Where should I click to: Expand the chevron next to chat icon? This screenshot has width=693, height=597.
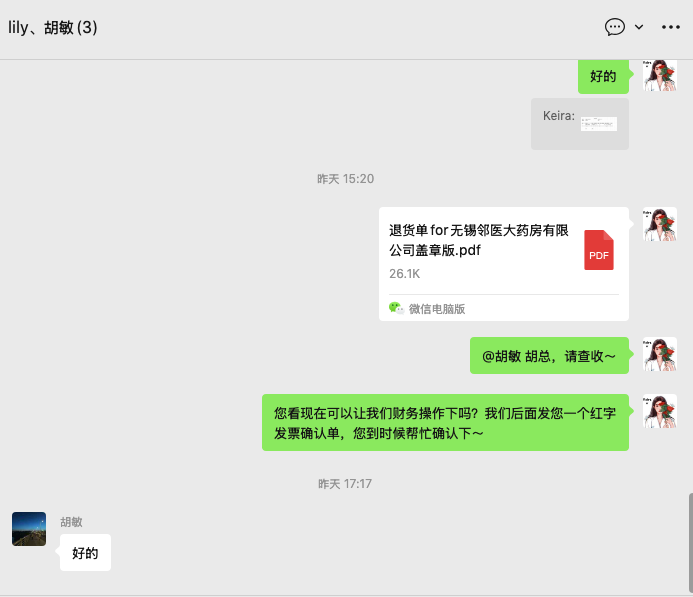[639, 27]
